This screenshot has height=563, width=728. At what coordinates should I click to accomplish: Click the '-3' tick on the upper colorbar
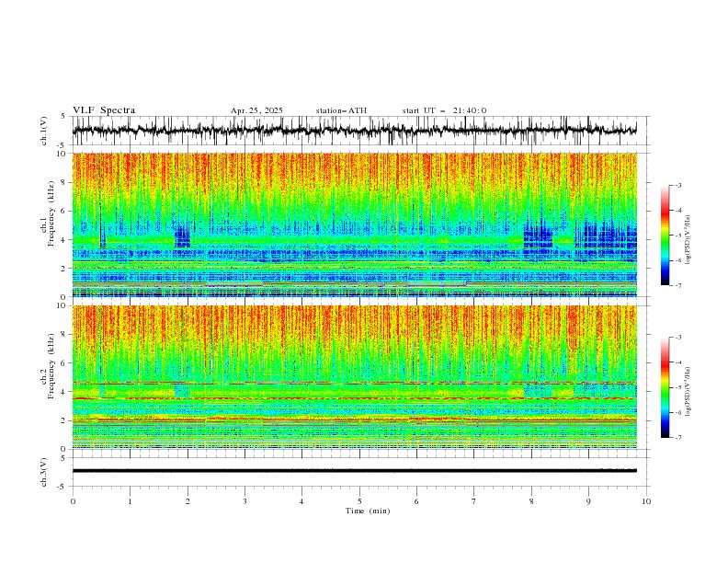coord(677,185)
